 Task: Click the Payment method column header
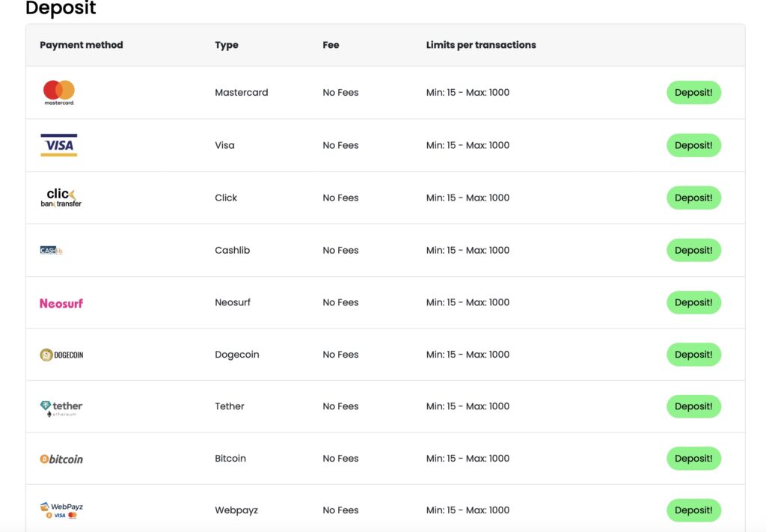82,45
